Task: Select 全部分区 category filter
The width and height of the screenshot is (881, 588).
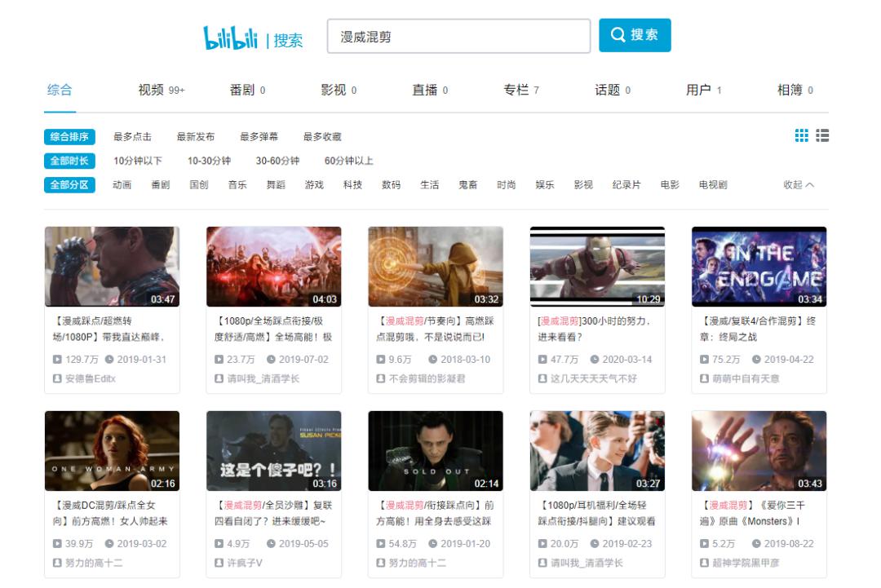Action: pos(70,185)
